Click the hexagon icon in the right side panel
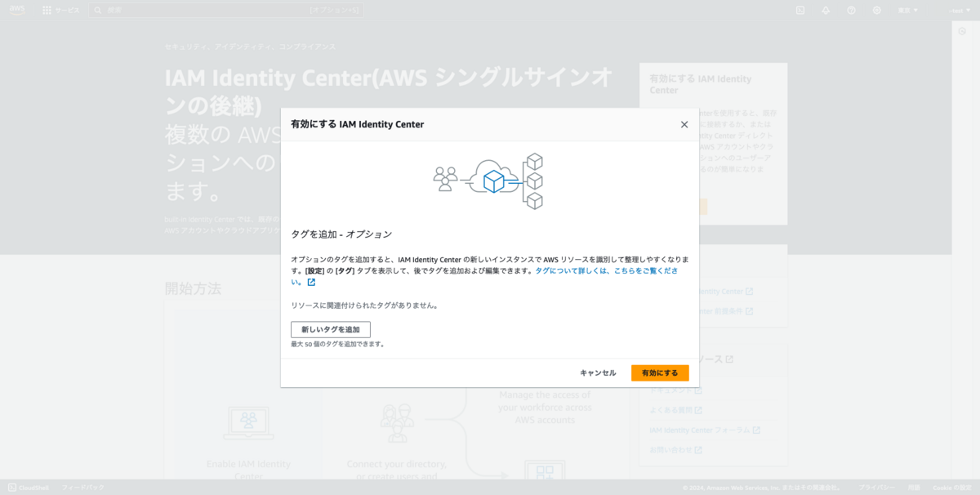Image resolution: width=980 pixels, height=495 pixels. (962, 30)
